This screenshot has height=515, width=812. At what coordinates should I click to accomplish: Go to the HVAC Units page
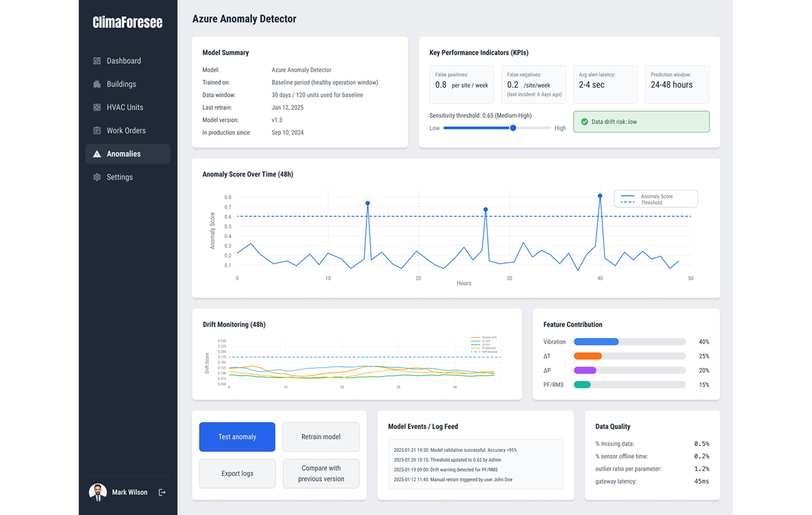coord(125,108)
